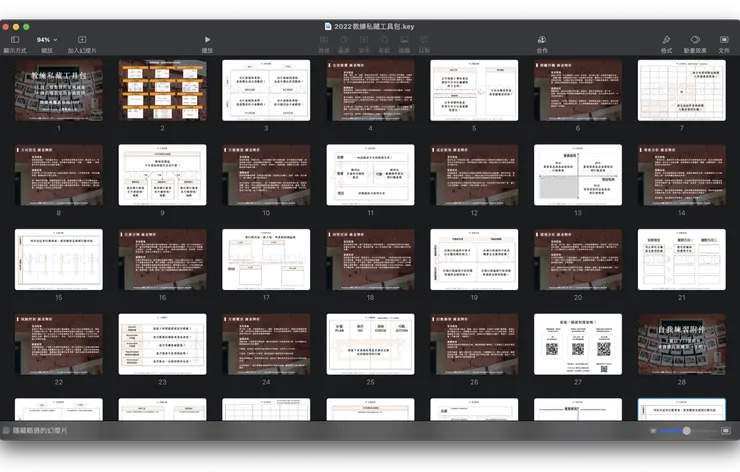Select slide 21 thumbnail
Viewport: 740px width, 472px height.
pos(682,260)
